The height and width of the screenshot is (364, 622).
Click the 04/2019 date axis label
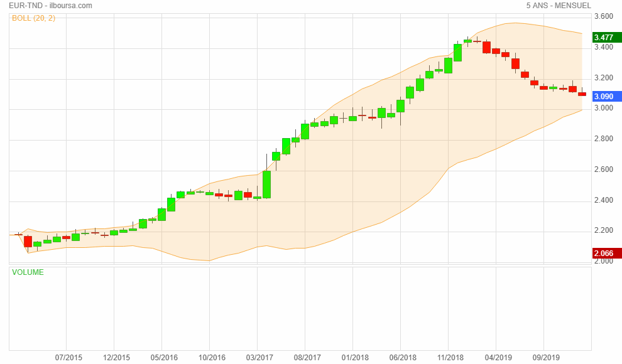pos(498,357)
